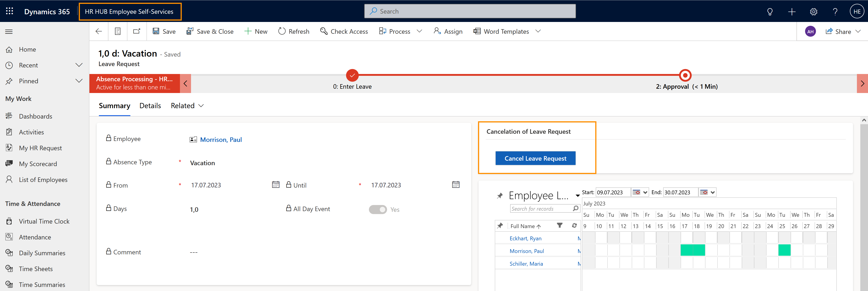Click Assign in the command bar

448,31
